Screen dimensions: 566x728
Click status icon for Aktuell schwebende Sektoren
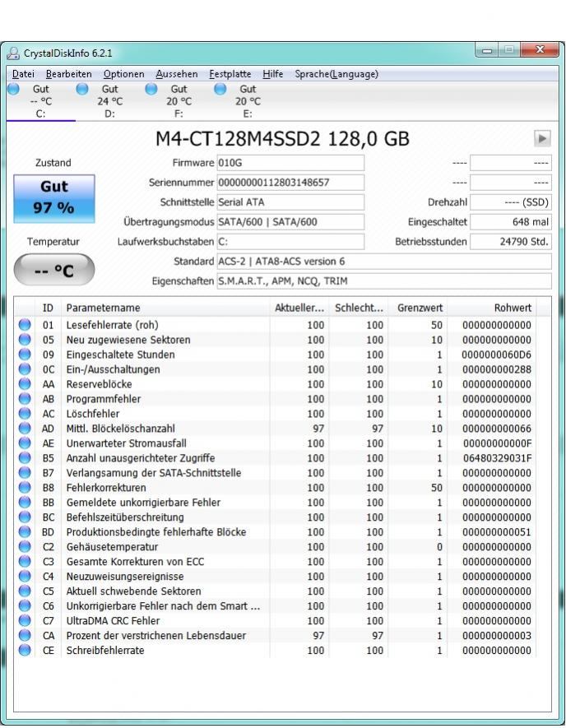[x=25, y=591]
